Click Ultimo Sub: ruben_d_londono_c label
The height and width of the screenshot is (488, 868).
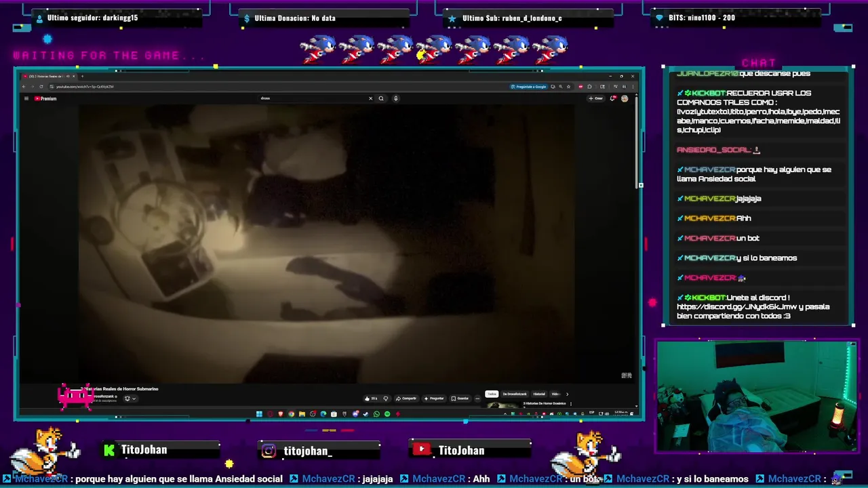coord(512,18)
